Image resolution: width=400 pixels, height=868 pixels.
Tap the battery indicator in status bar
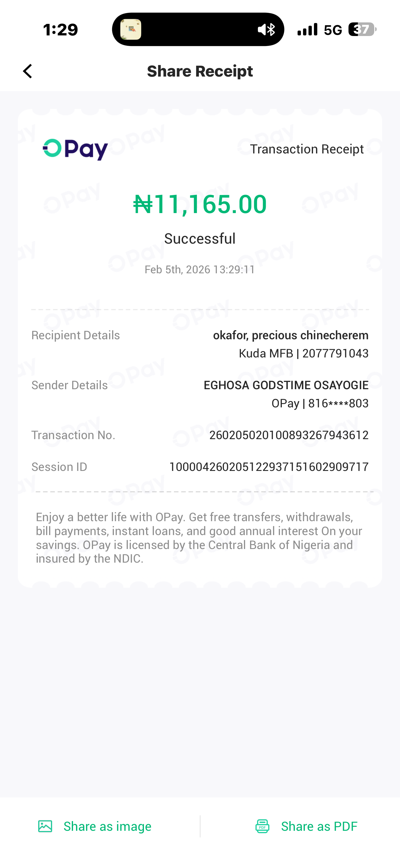[x=362, y=29]
